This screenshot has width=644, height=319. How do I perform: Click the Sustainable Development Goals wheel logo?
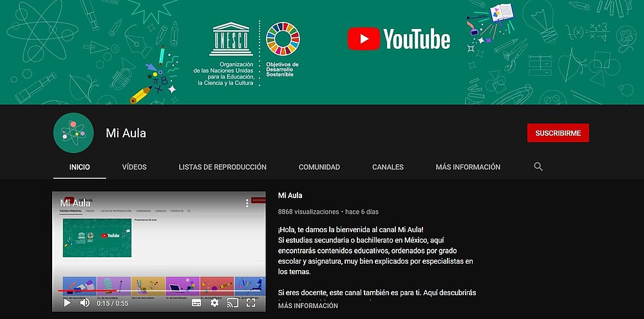283,40
